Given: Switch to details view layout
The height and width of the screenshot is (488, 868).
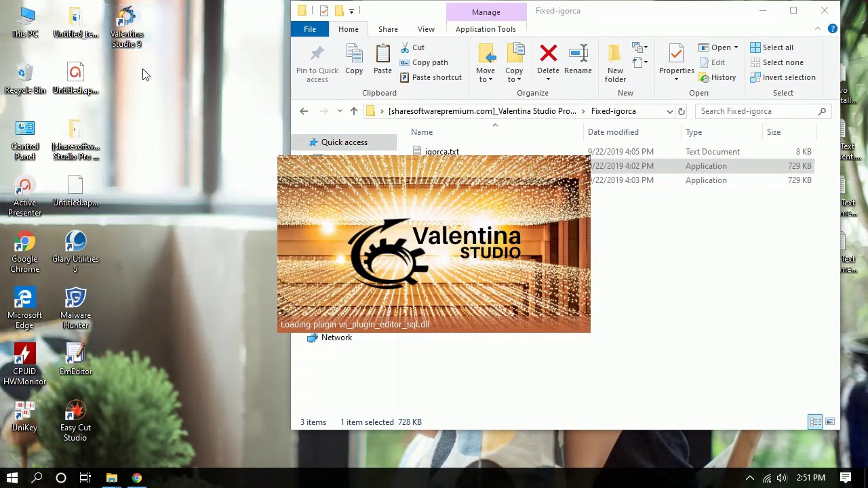Looking at the screenshot, I should click(x=815, y=422).
